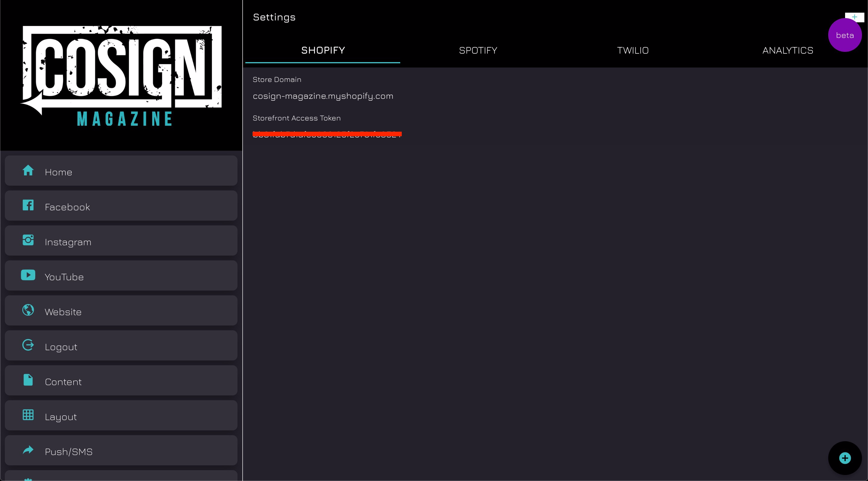Click the Cosign Magazine logo
This screenshot has height=481, width=868.
pyautogui.click(x=121, y=75)
